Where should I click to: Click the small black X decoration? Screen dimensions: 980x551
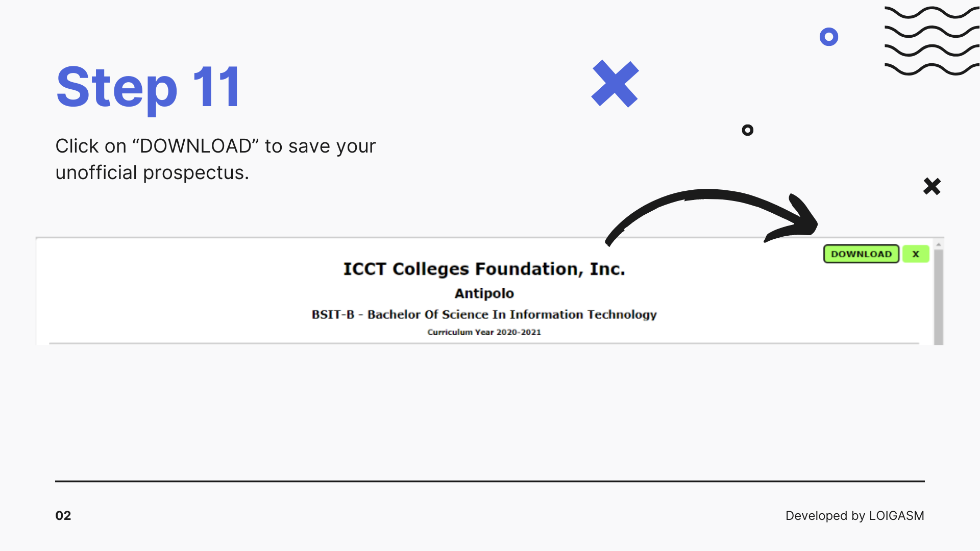point(932,186)
